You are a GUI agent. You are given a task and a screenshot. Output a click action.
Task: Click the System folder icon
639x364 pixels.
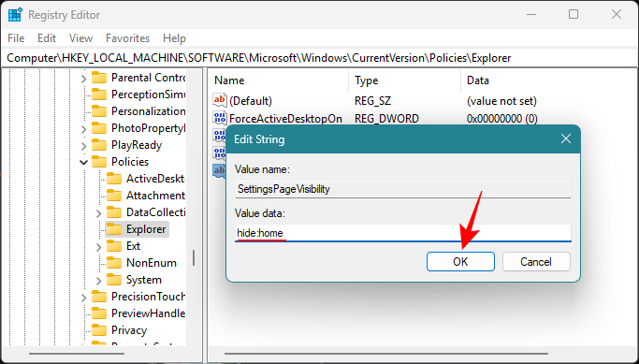tap(114, 280)
